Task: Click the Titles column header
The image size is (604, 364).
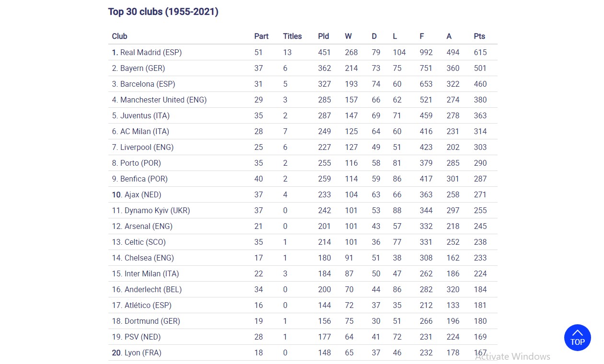Action: [x=292, y=36]
